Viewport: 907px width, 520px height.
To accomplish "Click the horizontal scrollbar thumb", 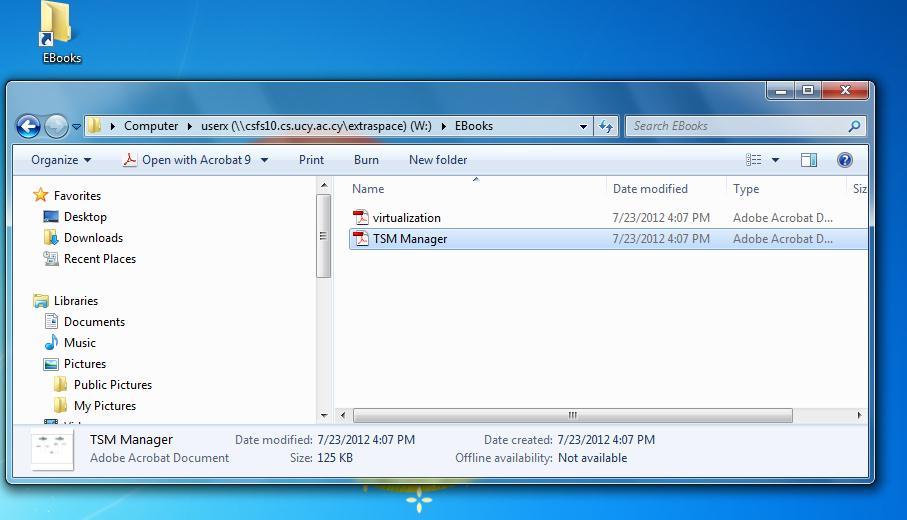I will tap(573, 415).
